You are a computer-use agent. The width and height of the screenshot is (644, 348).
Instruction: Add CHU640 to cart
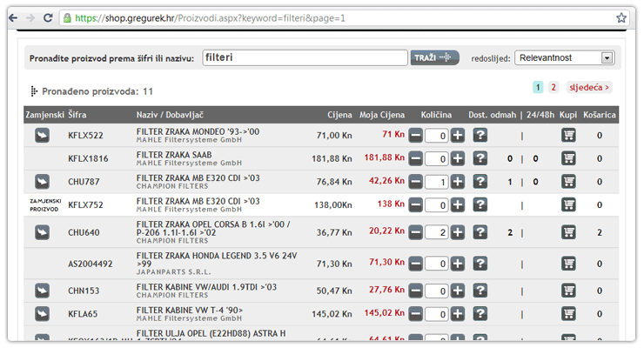pos(568,232)
